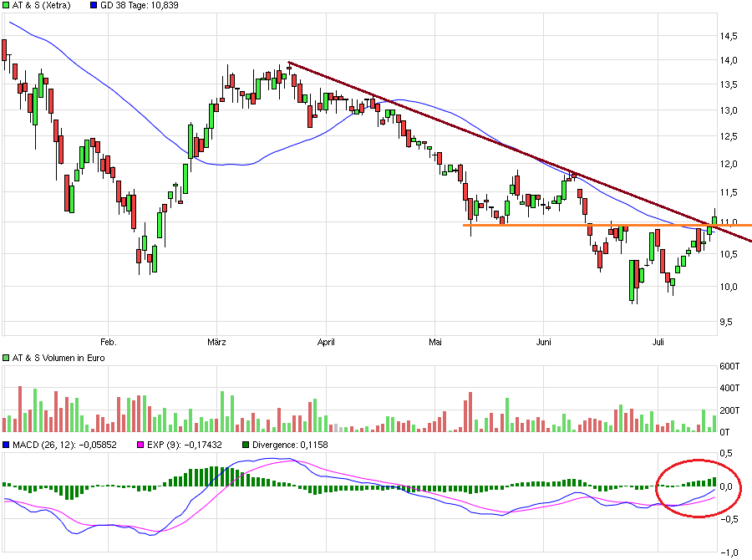Viewport: 752px width, 560px height.
Task: Click the dark green Divergence legend swatch
Action: [x=245, y=445]
